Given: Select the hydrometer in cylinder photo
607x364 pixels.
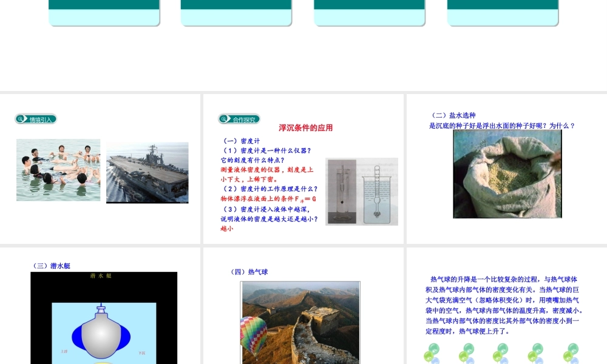Looking at the screenshot, I should (342, 192).
